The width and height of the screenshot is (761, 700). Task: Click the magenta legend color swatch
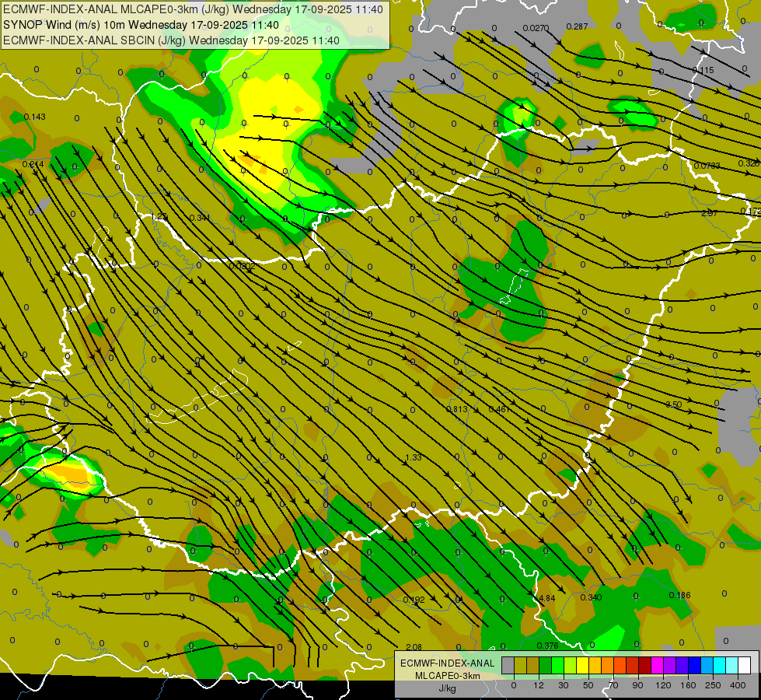tap(657, 666)
